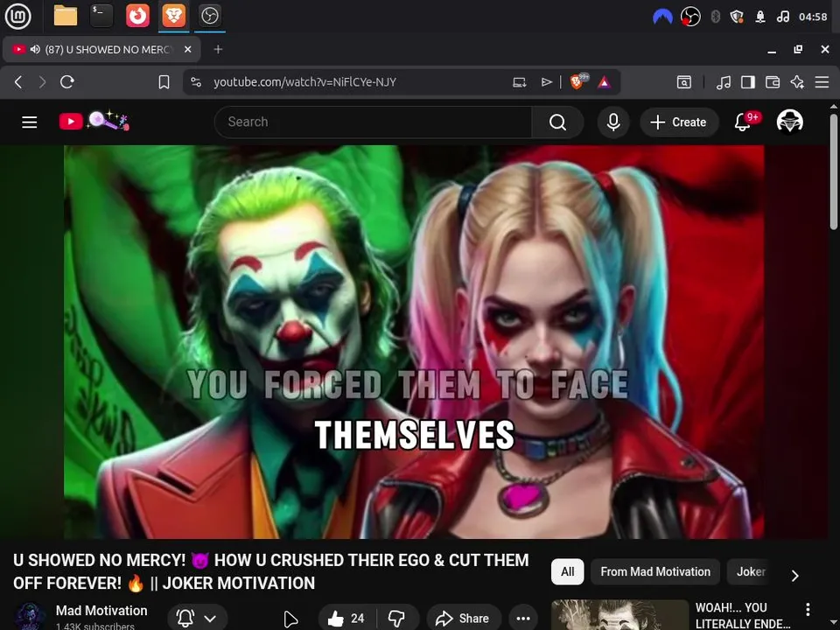
Task: Open a new browser tab
Action: [218, 49]
